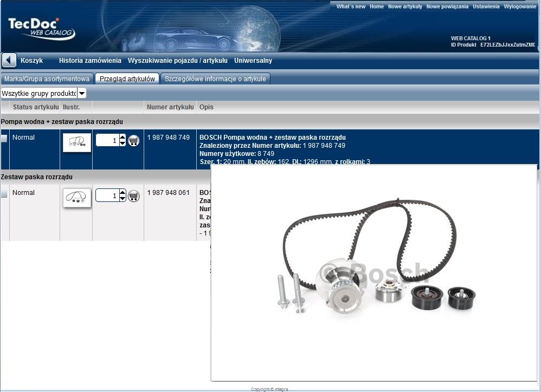Open Wyszukiwanie pojazdu / artykułu menu
Screen dimensions: 541x392
click(x=178, y=61)
